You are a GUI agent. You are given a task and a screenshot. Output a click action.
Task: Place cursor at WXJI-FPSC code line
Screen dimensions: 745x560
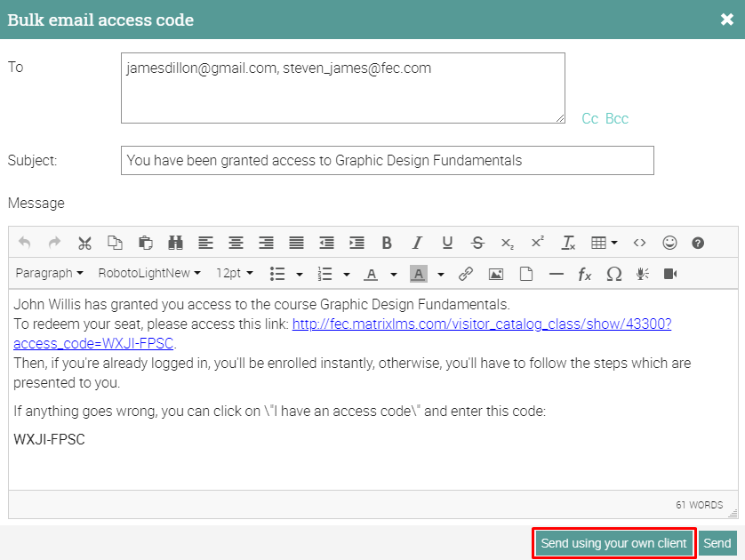point(50,439)
